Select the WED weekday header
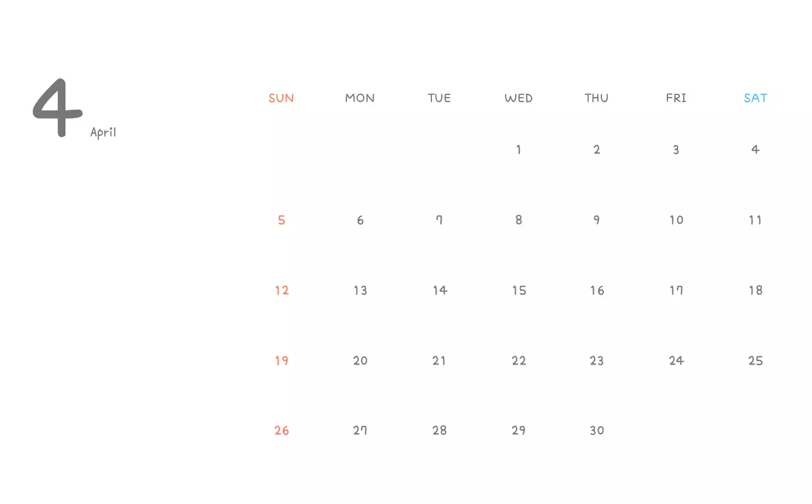Screen dimensions: 812x504 (518, 98)
